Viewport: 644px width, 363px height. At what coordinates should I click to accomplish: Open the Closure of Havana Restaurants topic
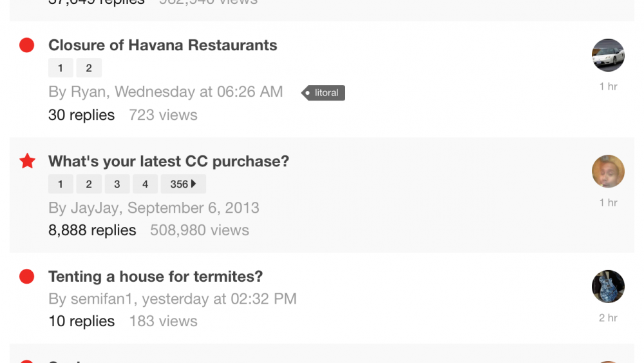[163, 45]
